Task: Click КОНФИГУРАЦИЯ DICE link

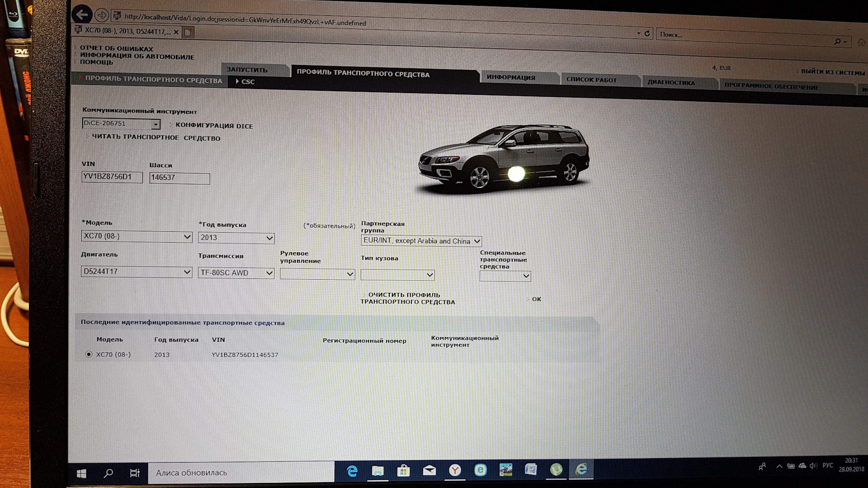Action: 214,126
